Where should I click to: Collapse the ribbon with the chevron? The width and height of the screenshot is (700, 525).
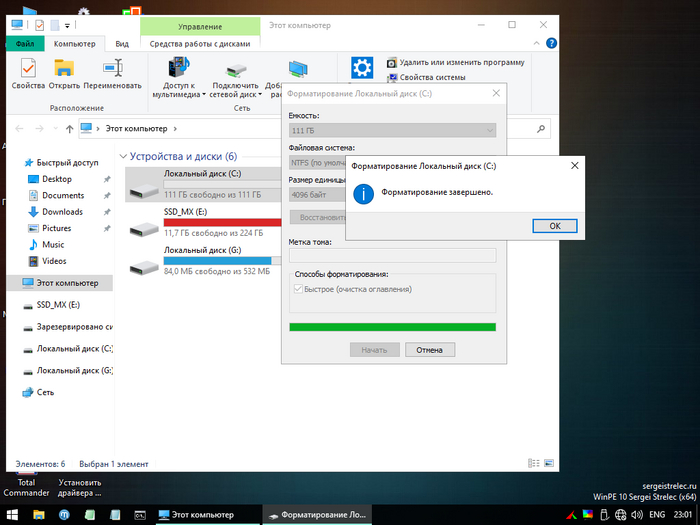click(x=536, y=43)
